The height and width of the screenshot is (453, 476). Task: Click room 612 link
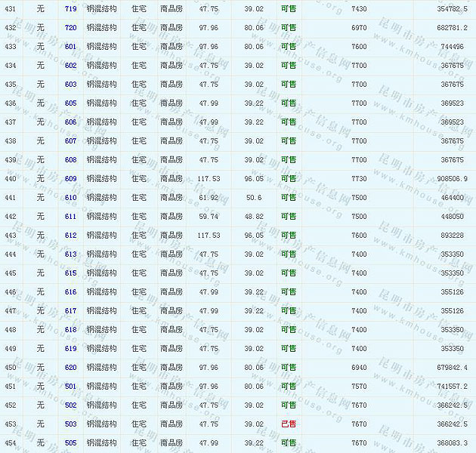[71, 236]
